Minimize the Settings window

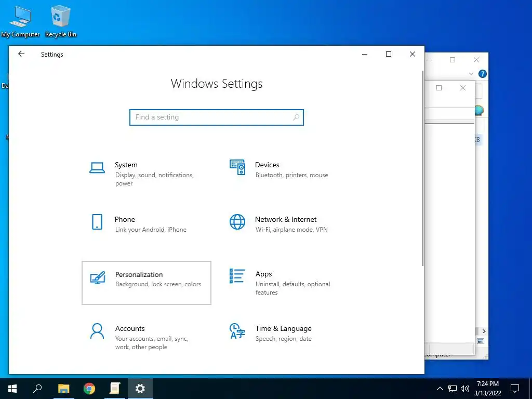(365, 54)
